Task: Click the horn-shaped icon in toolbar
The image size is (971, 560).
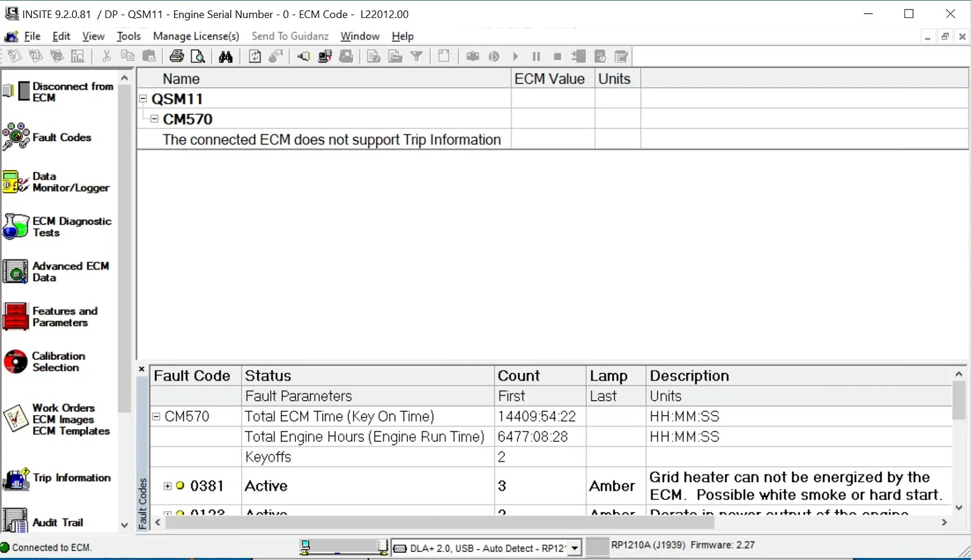Action: pos(303,56)
